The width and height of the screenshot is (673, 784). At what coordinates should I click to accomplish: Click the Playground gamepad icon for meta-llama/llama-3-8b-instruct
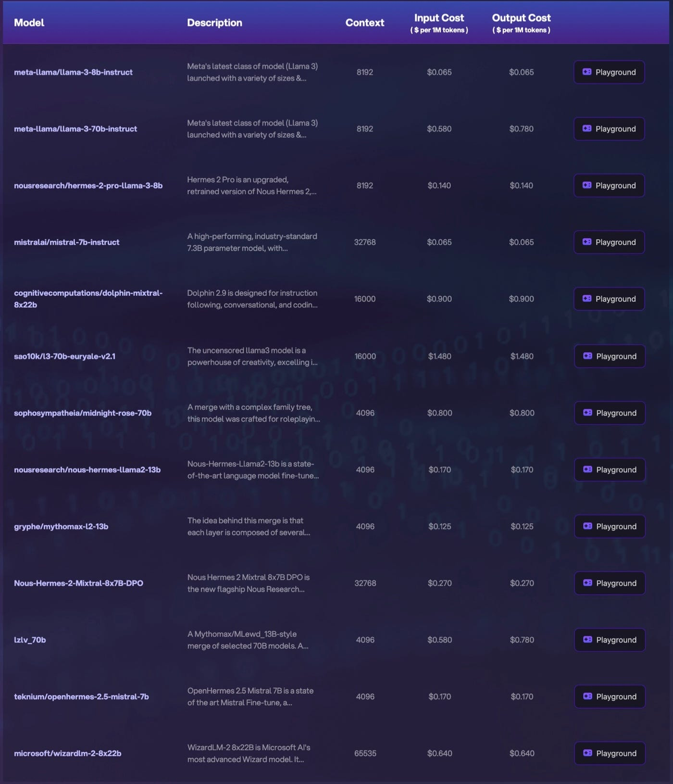coord(587,72)
